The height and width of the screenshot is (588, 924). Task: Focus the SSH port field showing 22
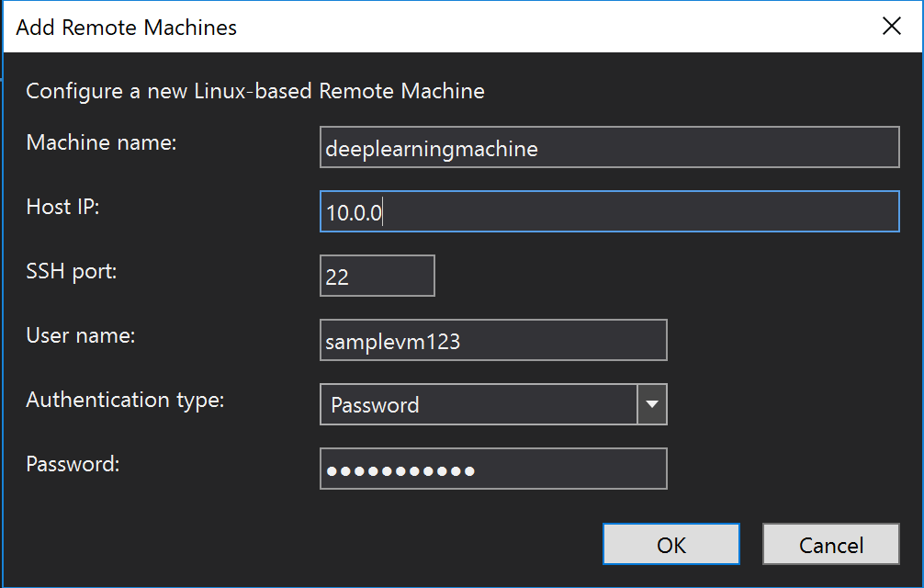tap(377, 275)
